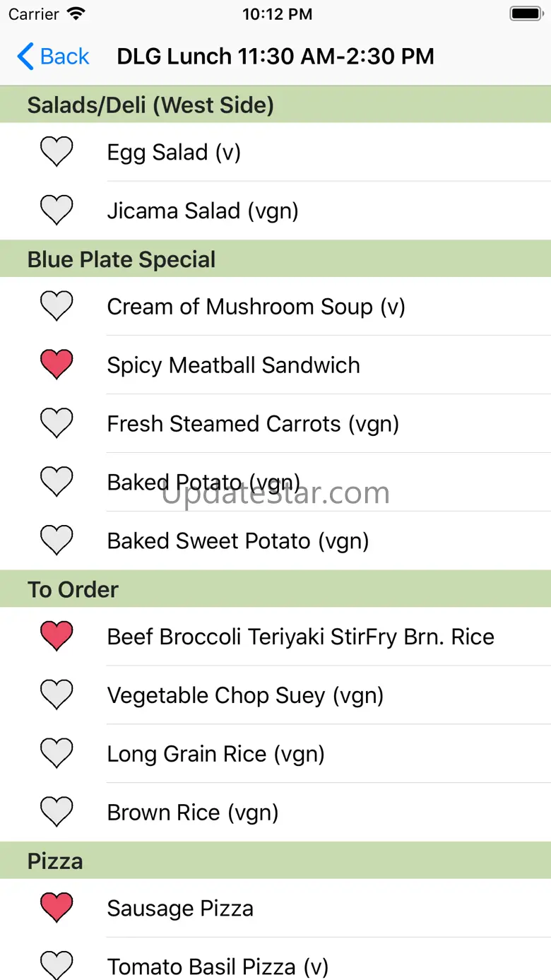This screenshot has width=551, height=980.
Task: Unfavorite the Spicy Meatball Sandwich
Action: (57, 365)
